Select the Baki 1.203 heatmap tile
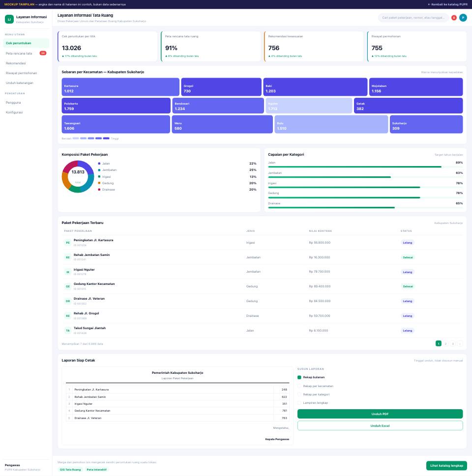The image size is (472, 476). click(315, 87)
